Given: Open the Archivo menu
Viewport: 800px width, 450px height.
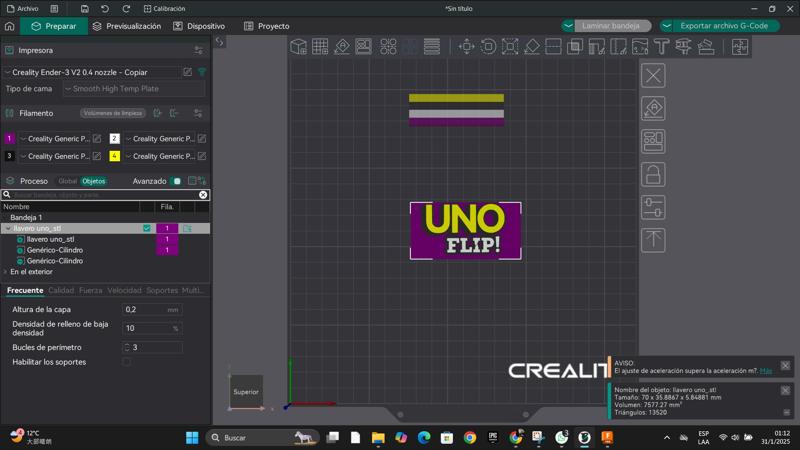Looking at the screenshot, I should (22, 9).
